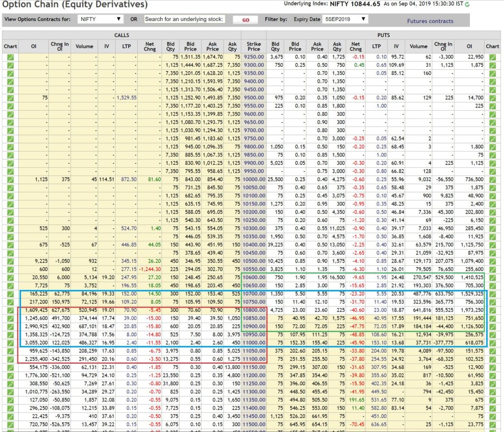Viewport: 504px width, 432px height.
Task: Open the Futures contracts link
Action: click(x=430, y=21)
